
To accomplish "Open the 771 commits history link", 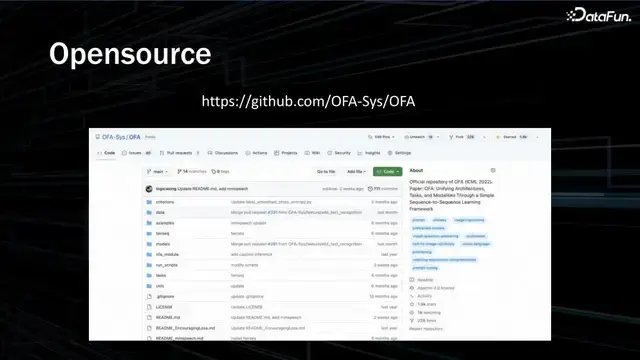I will click(382, 189).
